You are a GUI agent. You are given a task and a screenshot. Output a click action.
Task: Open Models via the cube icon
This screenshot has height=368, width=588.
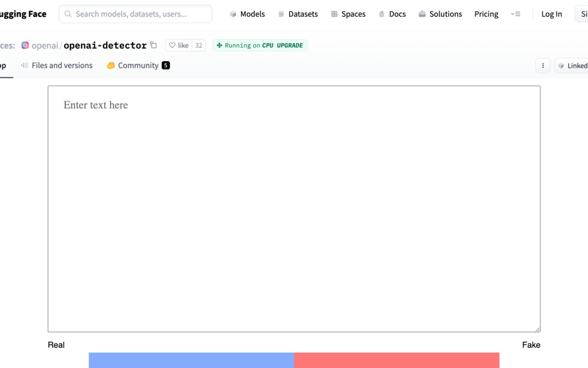pos(233,14)
